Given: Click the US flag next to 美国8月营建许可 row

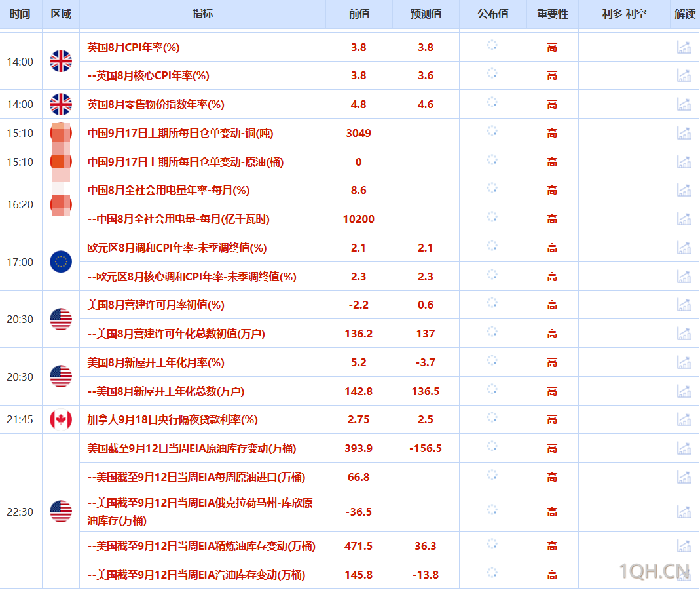Looking at the screenshot, I should [60, 319].
